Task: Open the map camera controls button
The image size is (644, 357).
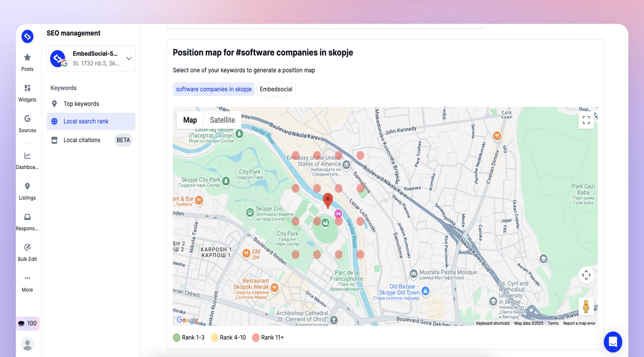Action: (x=586, y=275)
